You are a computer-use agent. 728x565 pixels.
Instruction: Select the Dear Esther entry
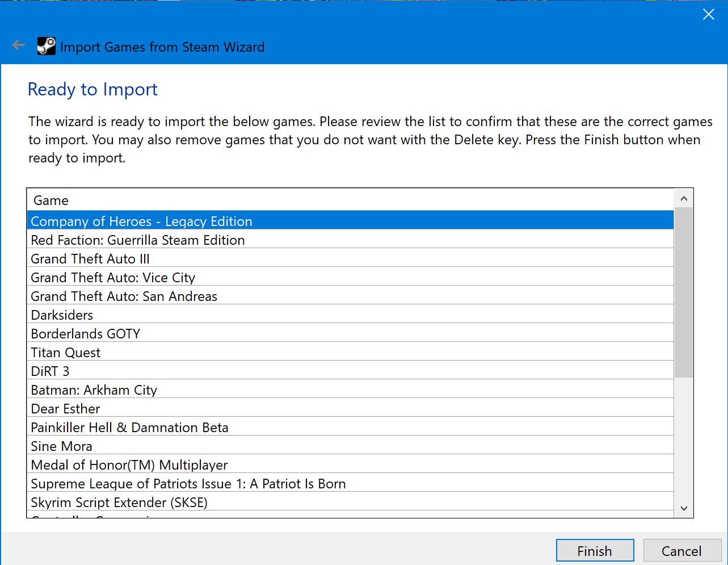[351, 408]
